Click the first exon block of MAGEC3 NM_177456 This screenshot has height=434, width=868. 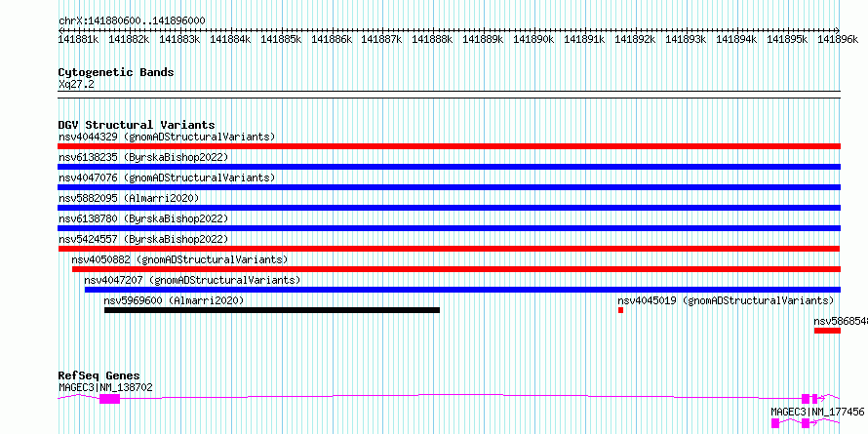pos(775,423)
